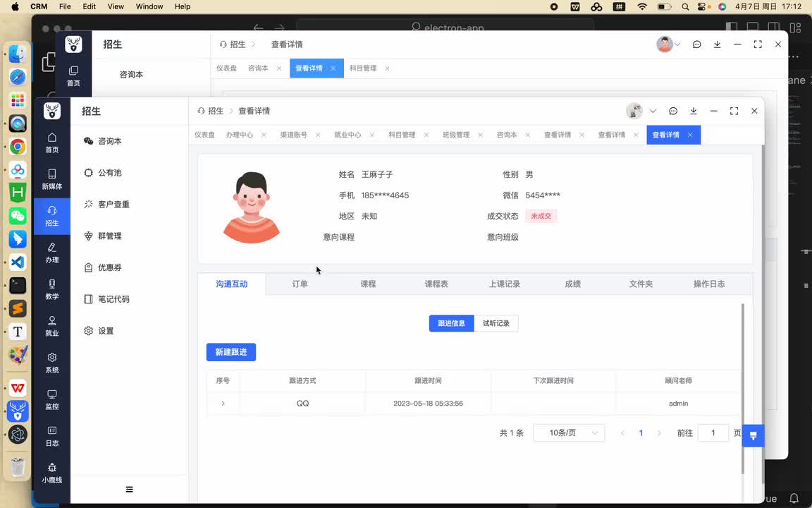This screenshot has width=812, height=508.
Task: Open Spotlight search in menu bar
Action: pos(685,7)
